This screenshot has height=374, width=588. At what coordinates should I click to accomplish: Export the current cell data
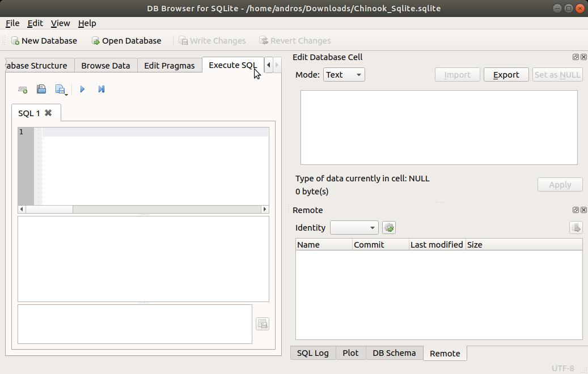(506, 74)
